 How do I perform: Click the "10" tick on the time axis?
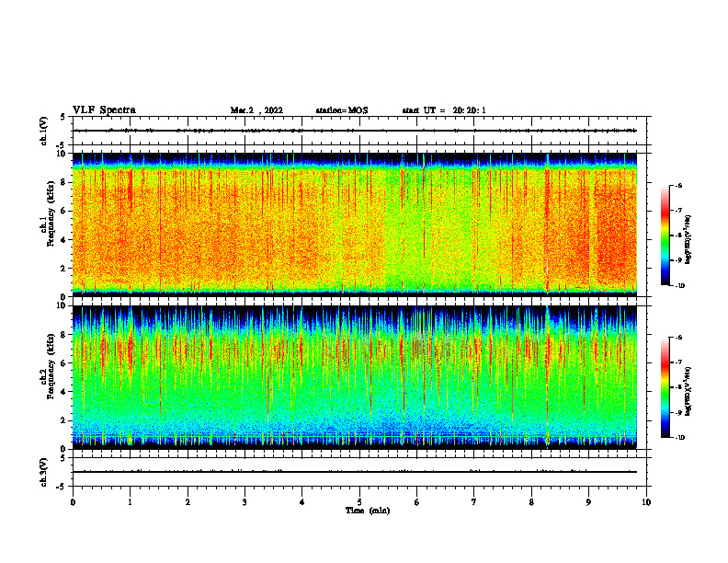pyautogui.click(x=646, y=502)
